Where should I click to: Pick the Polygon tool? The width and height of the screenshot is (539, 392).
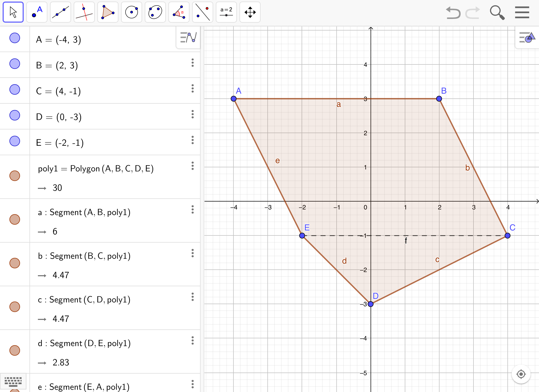tap(108, 12)
